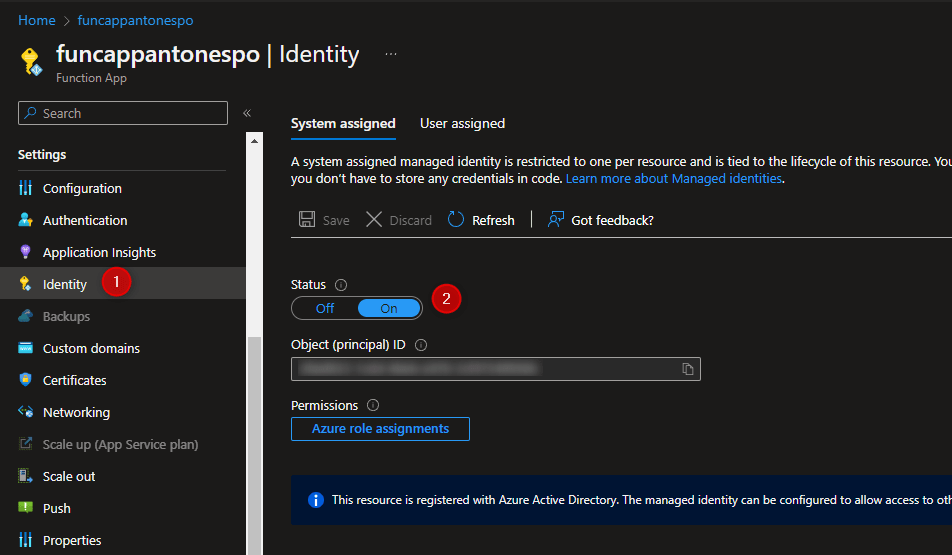The width and height of the screenshot is (952, 555).
Task: Click the Save button label
Action: pos(336,220)
